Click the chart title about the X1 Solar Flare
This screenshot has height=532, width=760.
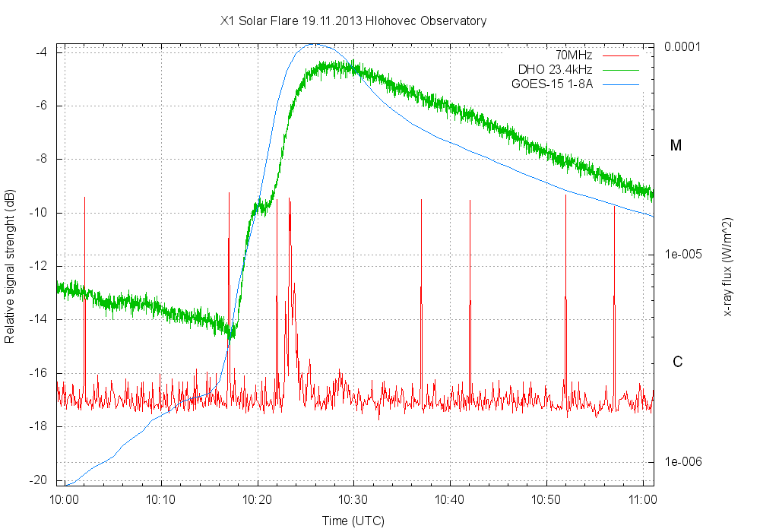tap(353, 21)
